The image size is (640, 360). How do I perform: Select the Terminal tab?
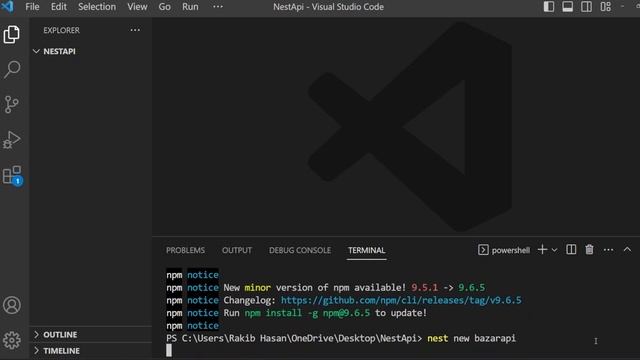(367, 250)
